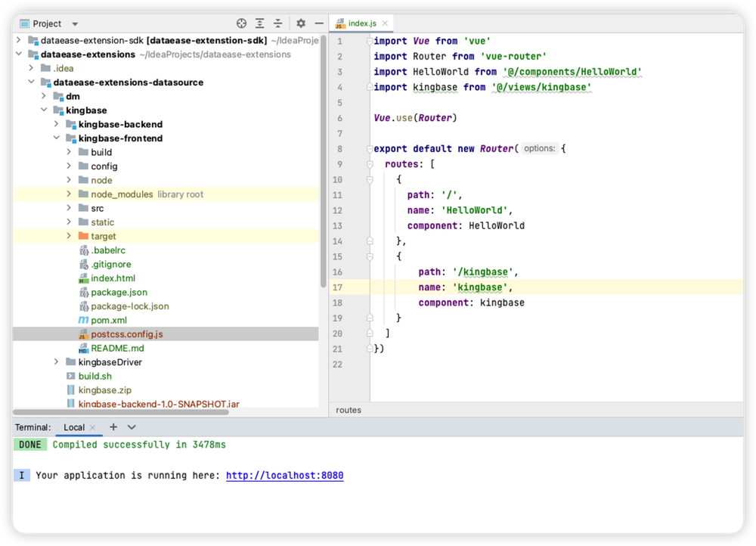Select the build.sh script

coord(95,376)
